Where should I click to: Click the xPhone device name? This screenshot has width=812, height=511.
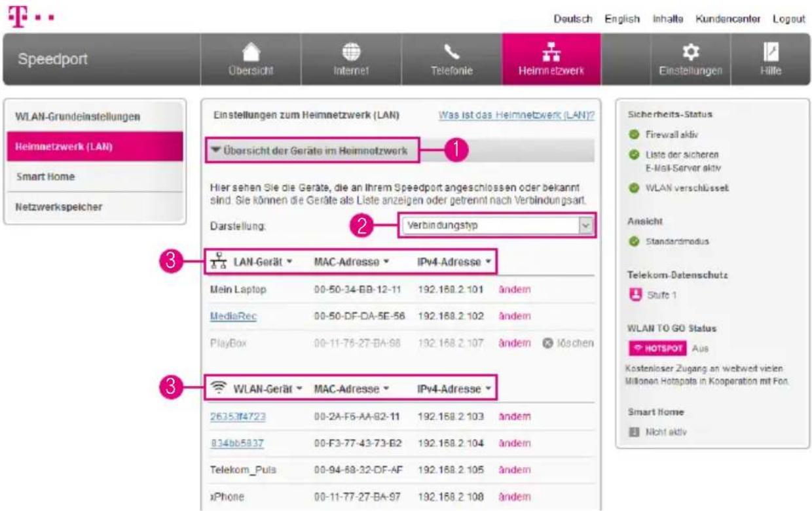click(227, 497)
